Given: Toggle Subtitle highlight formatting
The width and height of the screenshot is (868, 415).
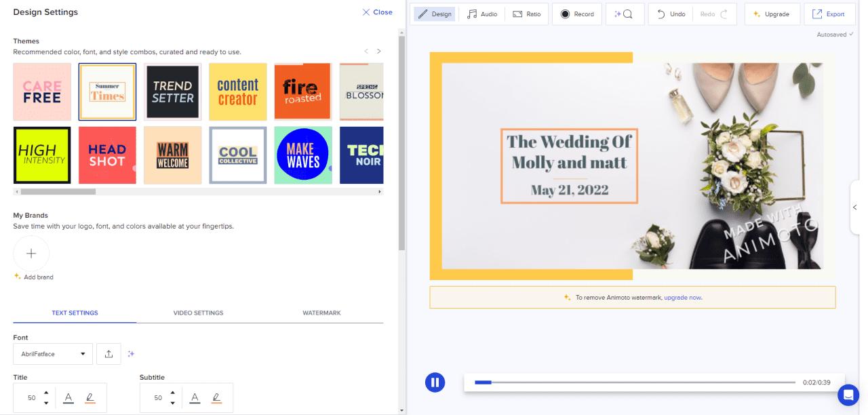Looking at the screenshot, I should tap(218, 398).
